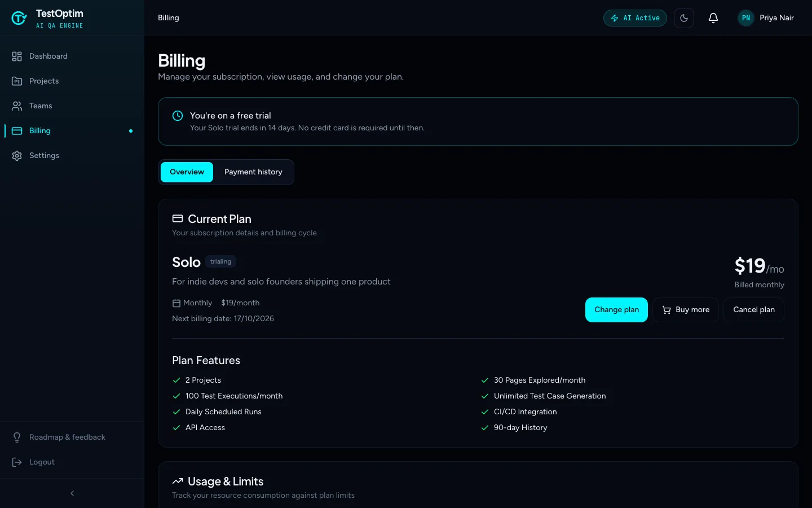
Task: Switch to Payment history tab
Action: [x=253, y=172]
